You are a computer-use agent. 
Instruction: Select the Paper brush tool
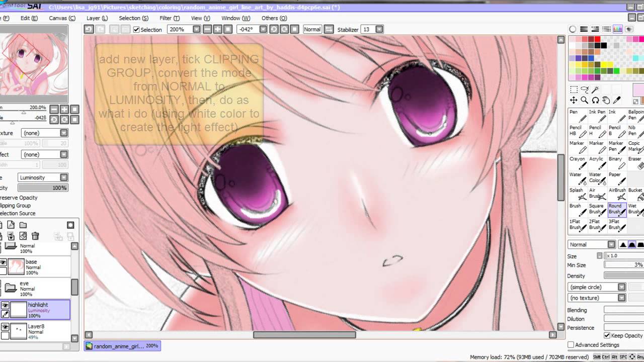[x=616, y=177]
